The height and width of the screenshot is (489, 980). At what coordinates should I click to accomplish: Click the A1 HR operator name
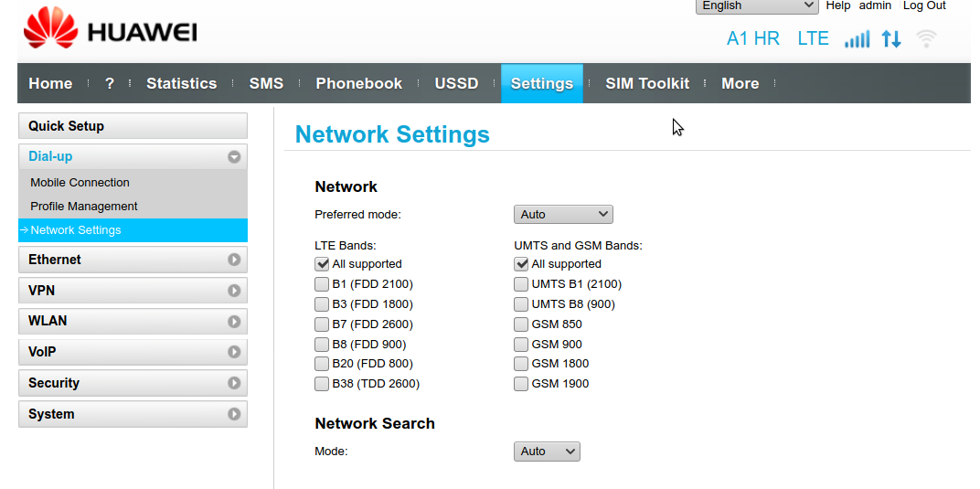[x=753, y=38]
